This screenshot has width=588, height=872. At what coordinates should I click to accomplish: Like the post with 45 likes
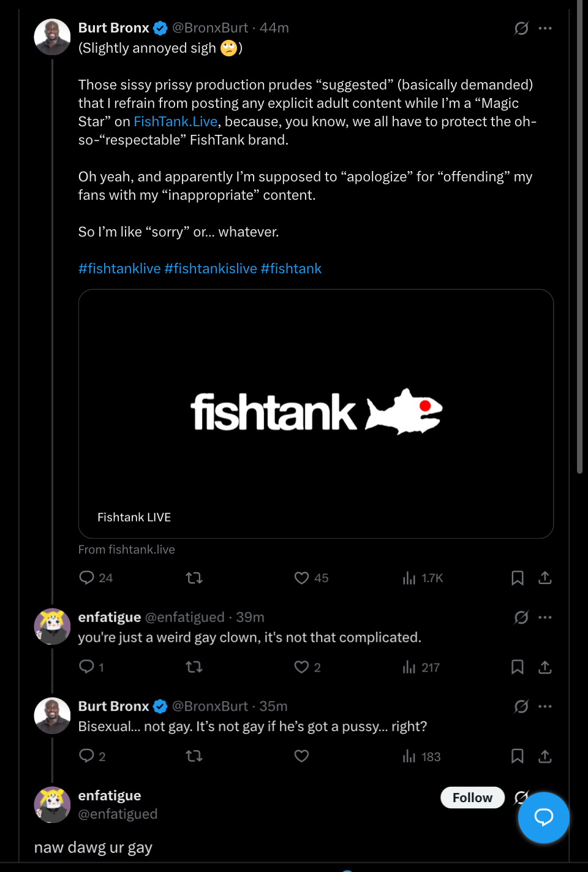(x=301, y=578)
